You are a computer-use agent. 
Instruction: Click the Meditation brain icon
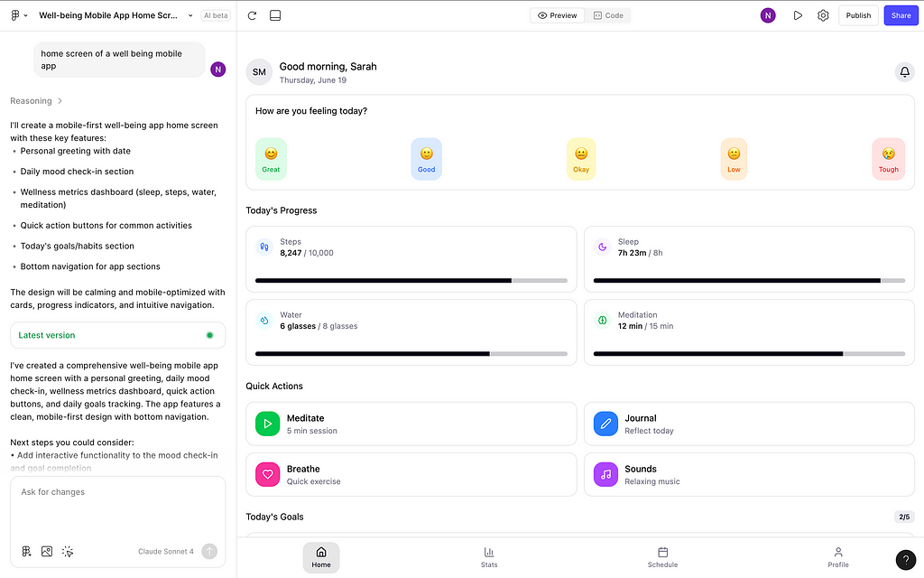tap(602, 321)
